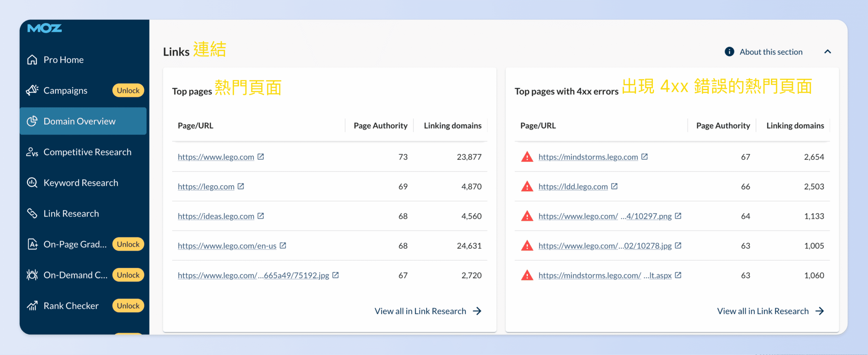The image size is (868, 355).
Task: Open the https://ideas.lego.com link
Action: click(216, 216)
